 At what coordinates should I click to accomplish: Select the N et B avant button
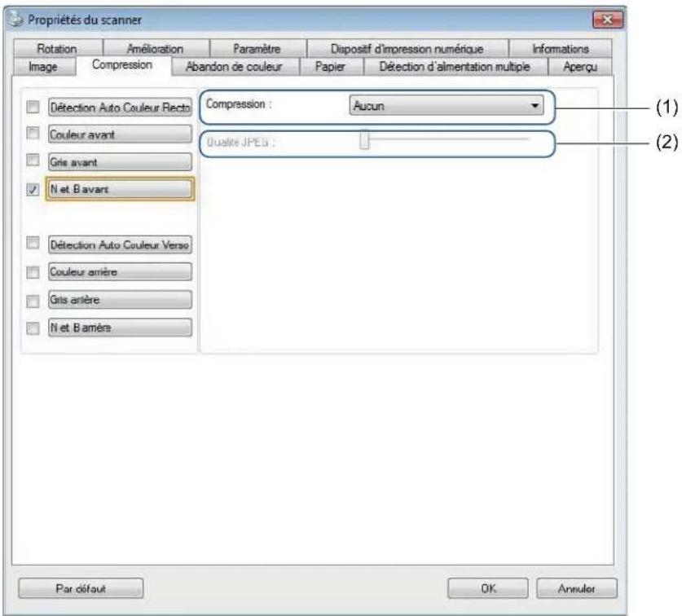[x=120, y=189]
